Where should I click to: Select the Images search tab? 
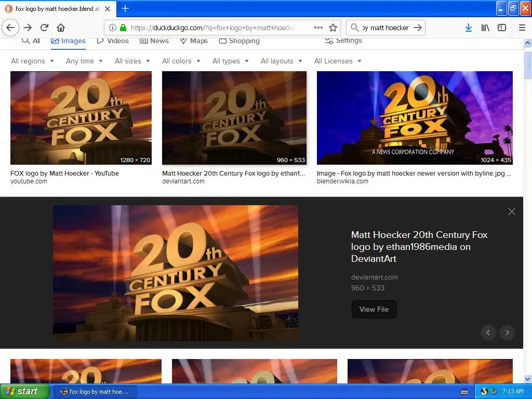(68, 41)
